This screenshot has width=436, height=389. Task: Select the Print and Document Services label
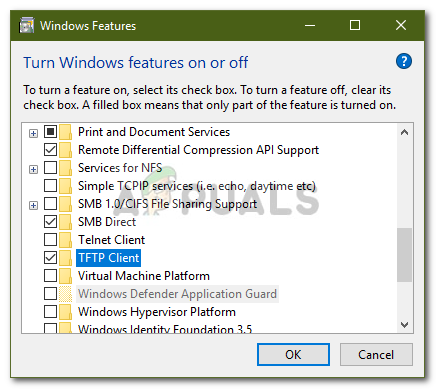[154, 132]
